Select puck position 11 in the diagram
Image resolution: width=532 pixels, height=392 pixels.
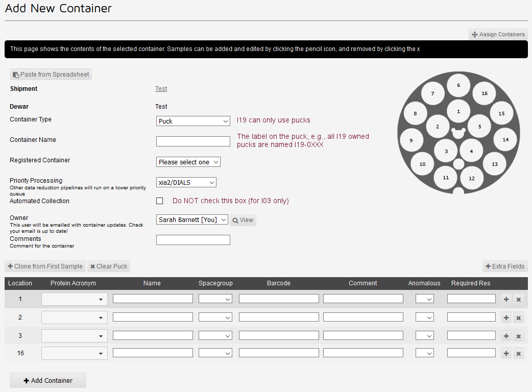(x=446, y=177)
